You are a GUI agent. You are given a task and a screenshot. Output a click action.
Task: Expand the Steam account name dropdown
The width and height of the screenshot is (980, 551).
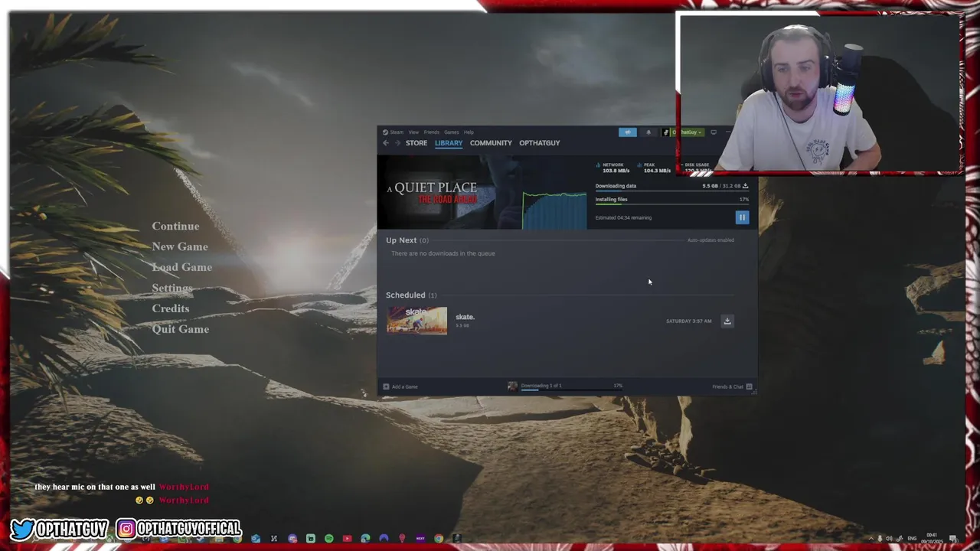click(x=688, y=132)
